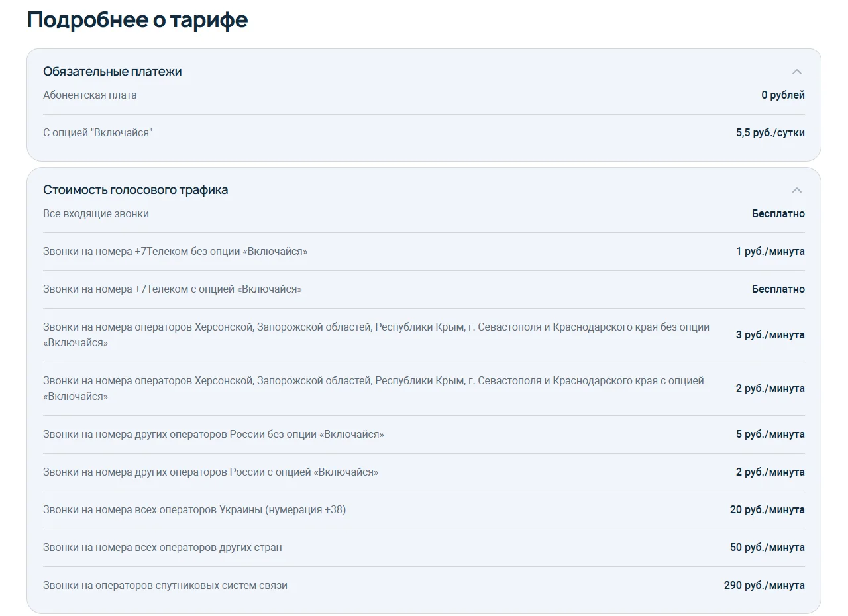Screen dimensions: 848x616
Task: Select Краснодарского края с опцией row text
Action: pos(374,388)
